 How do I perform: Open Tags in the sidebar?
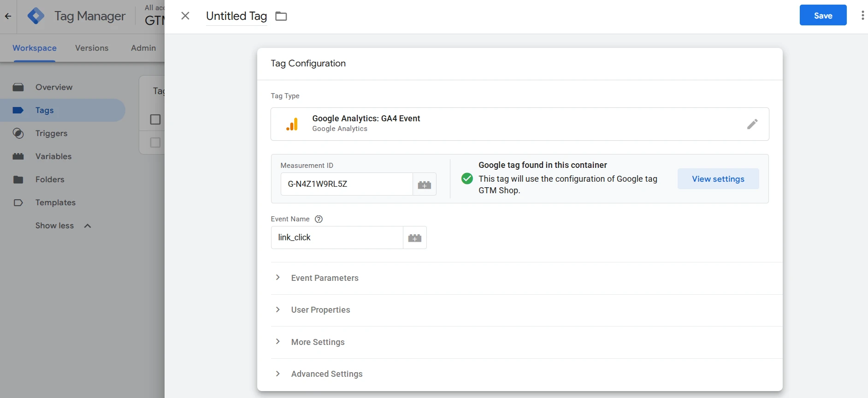tap(63, 110)
